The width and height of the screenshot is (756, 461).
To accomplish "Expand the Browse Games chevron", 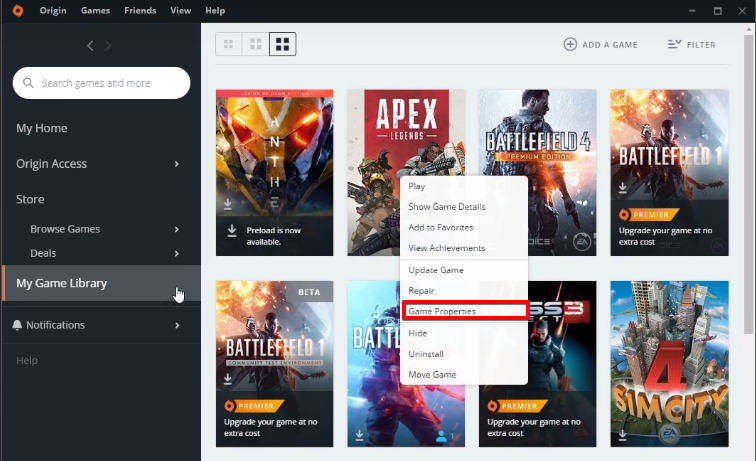I will [x=176, y=230].
